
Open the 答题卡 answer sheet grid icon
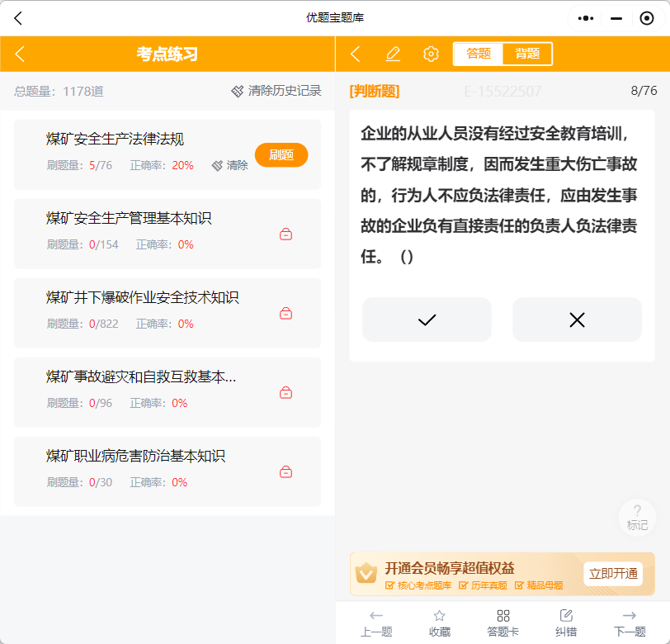(x=503, y=616)
